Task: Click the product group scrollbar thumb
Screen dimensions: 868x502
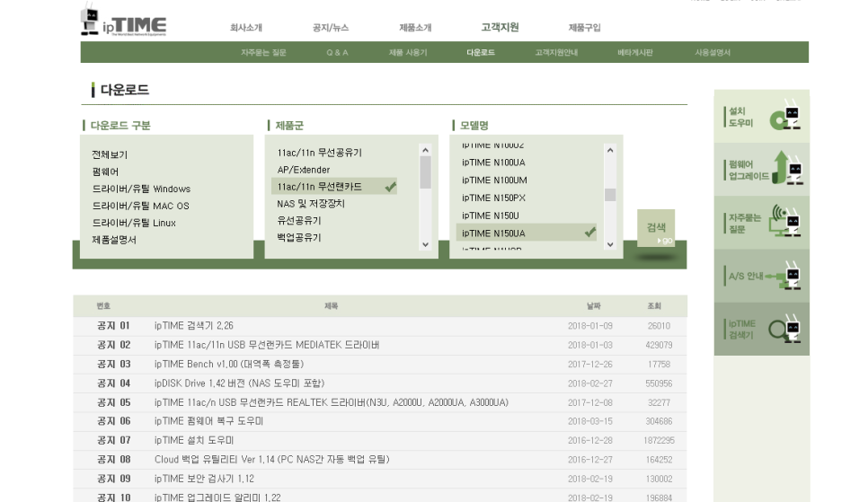Action: (425, 172)
